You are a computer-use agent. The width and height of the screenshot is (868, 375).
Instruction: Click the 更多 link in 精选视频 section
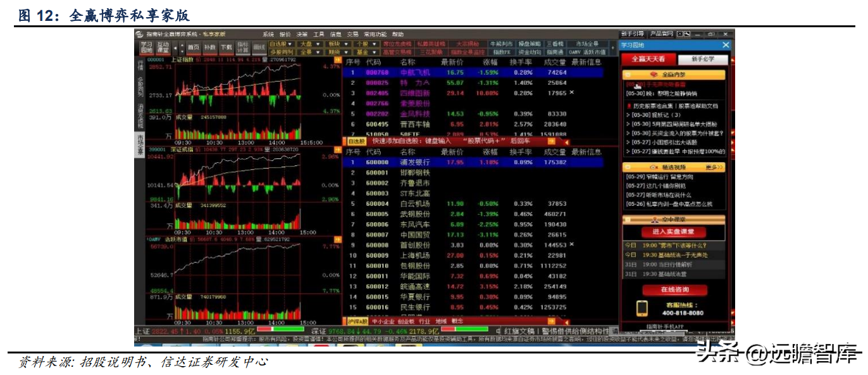pyautogui.click(x=714, y=167)
